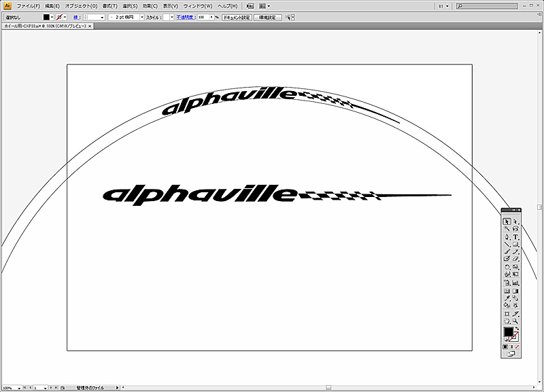Click the fill color swatch in control bar
The width and height of the screenshot is (544, 392).
[46, 18]
